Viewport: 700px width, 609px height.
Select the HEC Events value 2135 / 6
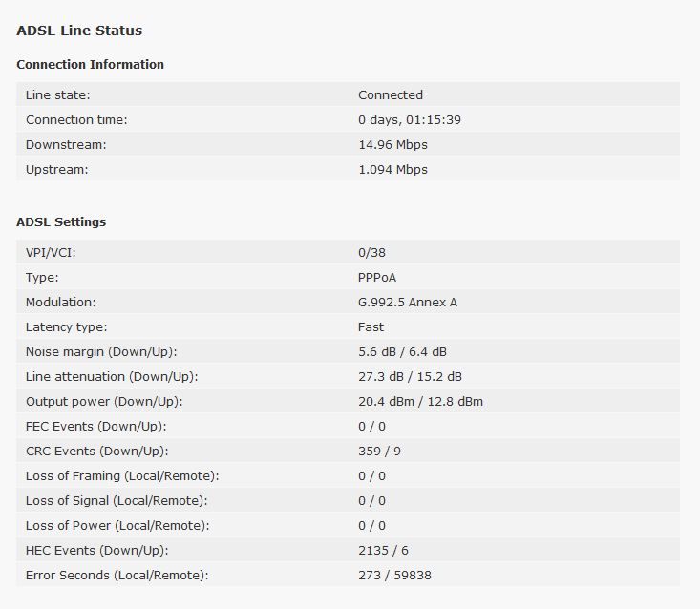383,551
